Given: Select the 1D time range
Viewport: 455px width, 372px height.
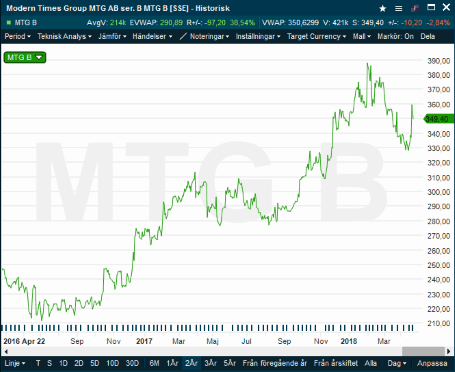Looking at the screenshot, I should click(63, 363).
